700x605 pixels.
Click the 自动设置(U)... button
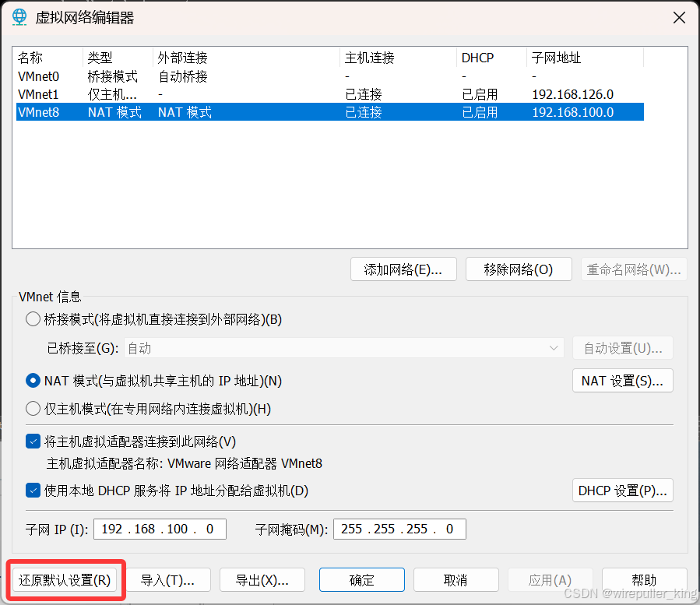tap(623, 348)
